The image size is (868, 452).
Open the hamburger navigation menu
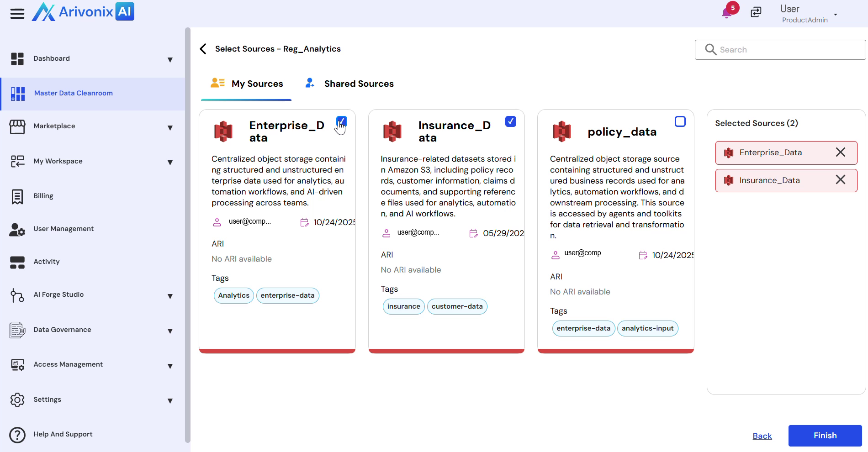(17, 14)
